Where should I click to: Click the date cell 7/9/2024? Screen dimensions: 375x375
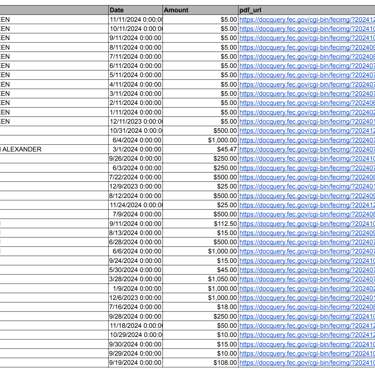[x=136, y=214]
